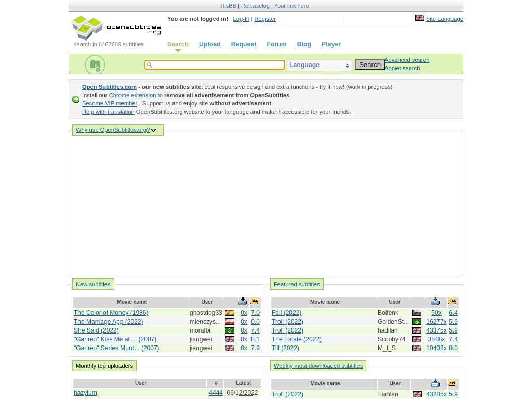The image size is (532, 399).
Task: Click the User column header in Monthly top uploaders
Action: tap(140, 383)
